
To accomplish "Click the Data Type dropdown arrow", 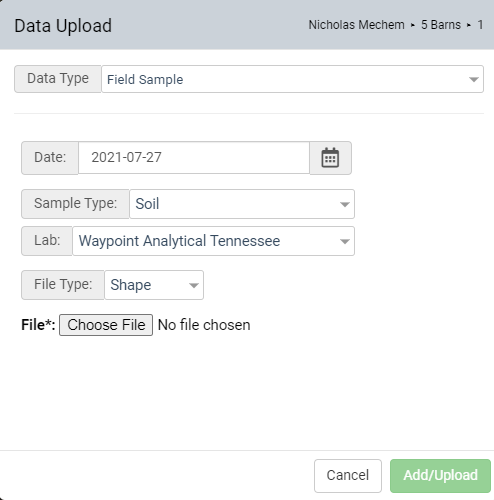I will pos(474,79).
